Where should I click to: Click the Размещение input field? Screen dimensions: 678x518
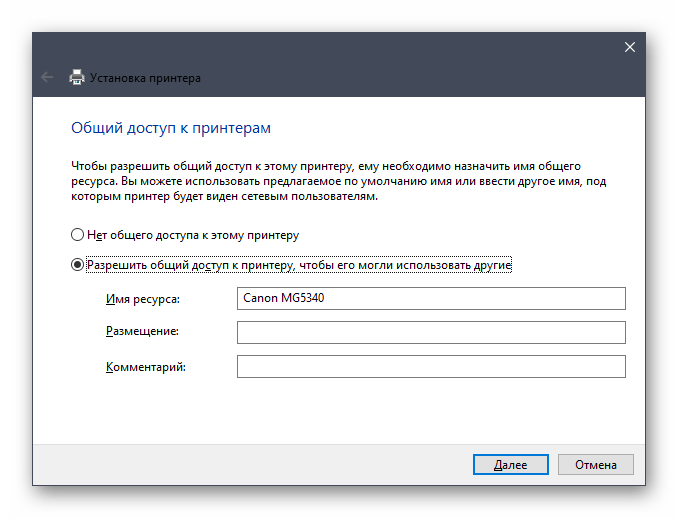click(x=431, y=332)
